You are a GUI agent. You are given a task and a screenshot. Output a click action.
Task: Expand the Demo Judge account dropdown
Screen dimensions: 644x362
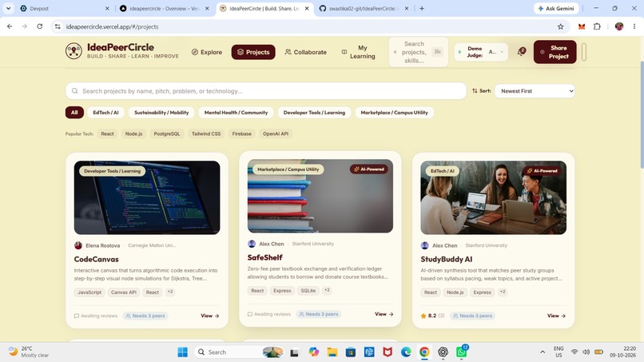tap(481, 52)
